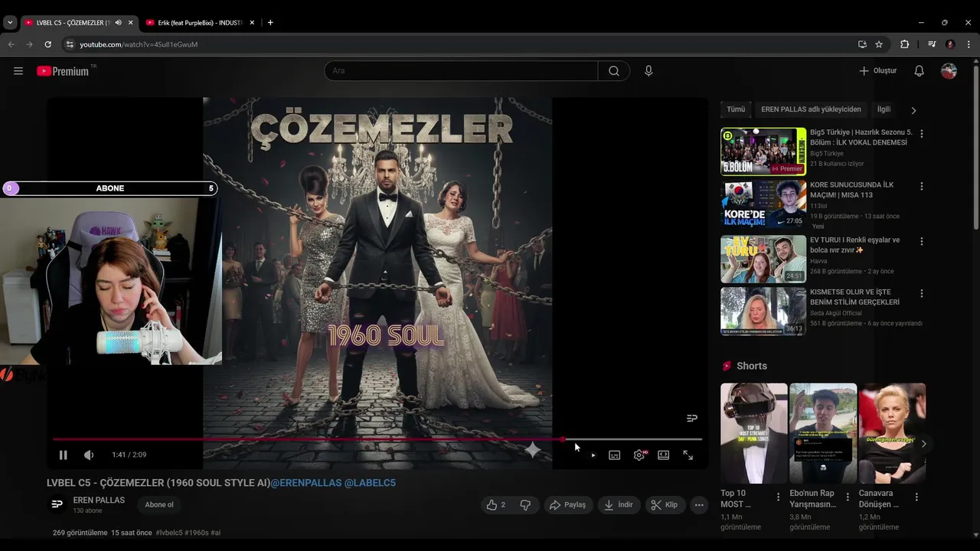980x551 pixels.
Task: Start voice search with the microphone icon
Action: 648,71
